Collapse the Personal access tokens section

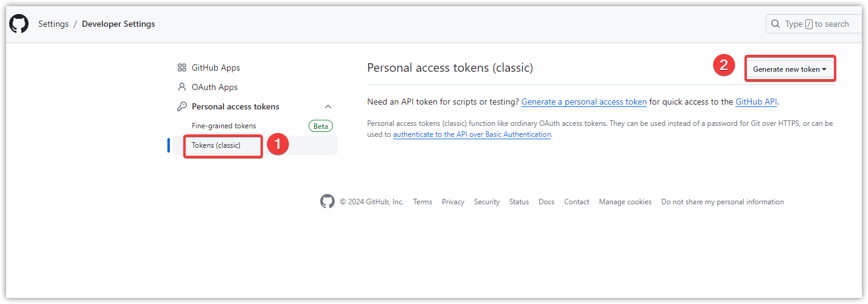328,106
